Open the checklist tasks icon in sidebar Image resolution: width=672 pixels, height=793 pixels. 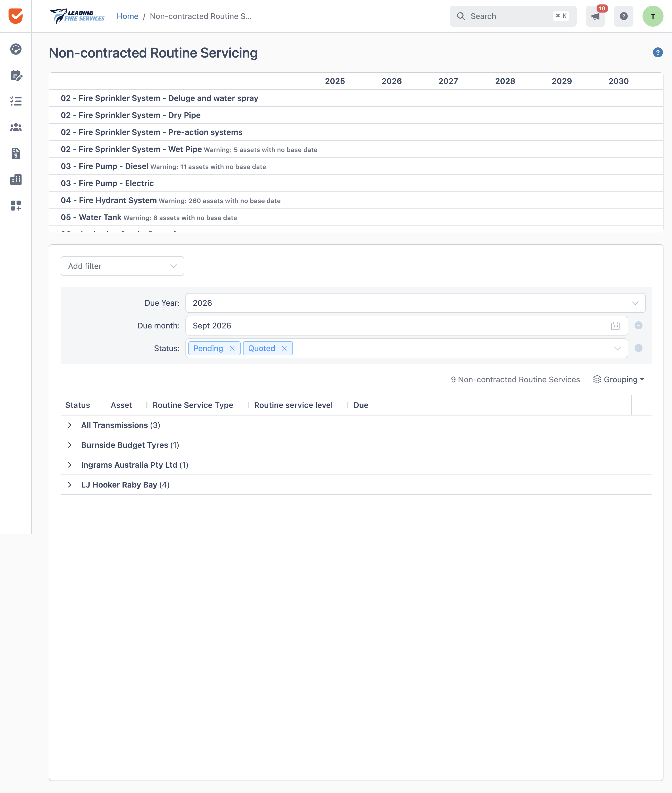pos(16,101)
